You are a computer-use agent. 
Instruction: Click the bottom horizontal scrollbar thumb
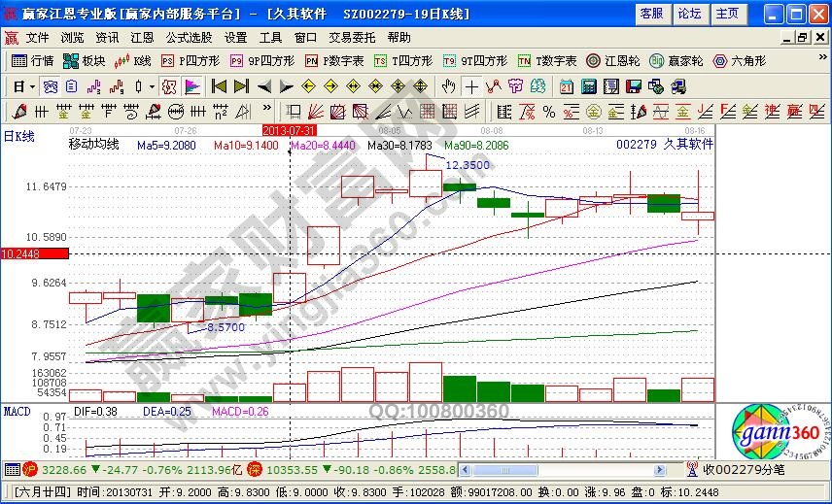pyautogui.click(x=505, y=470)
